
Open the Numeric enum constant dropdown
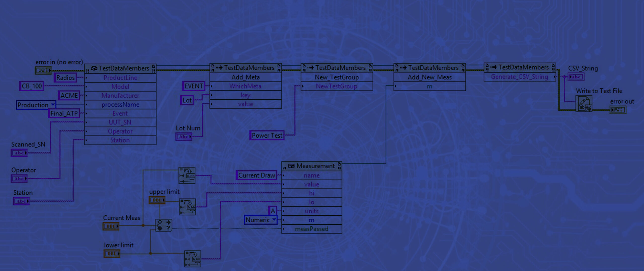click(274, 220)
